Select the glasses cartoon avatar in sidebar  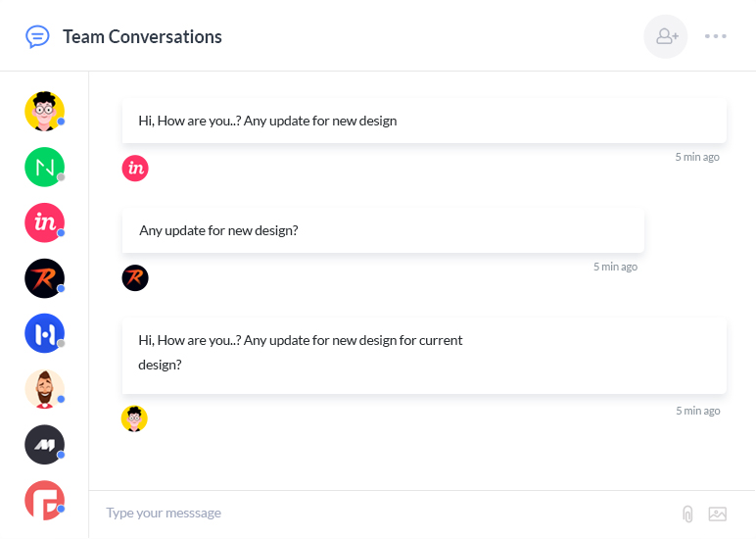pyautogui.click(x=44, y=112)
